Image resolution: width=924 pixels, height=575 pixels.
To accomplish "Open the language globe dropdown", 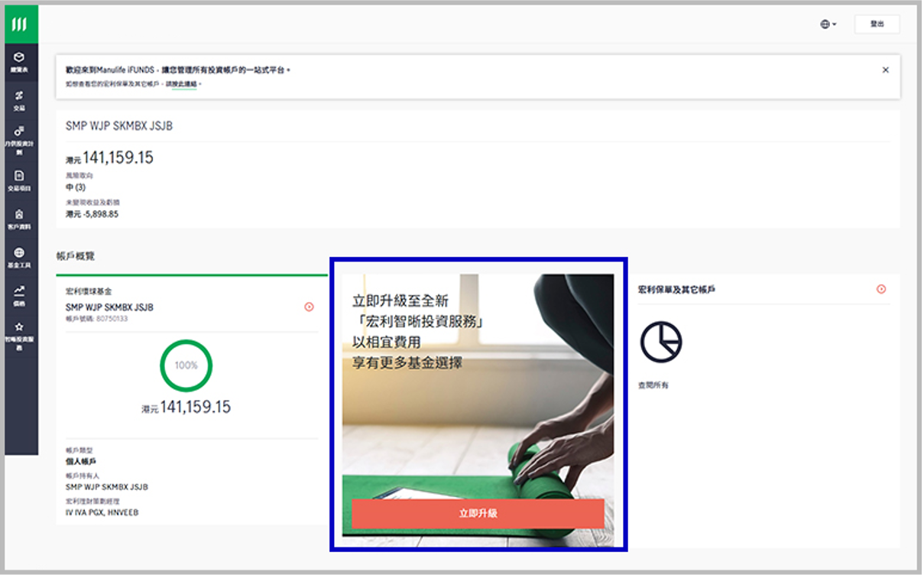I will click(828, 24).
